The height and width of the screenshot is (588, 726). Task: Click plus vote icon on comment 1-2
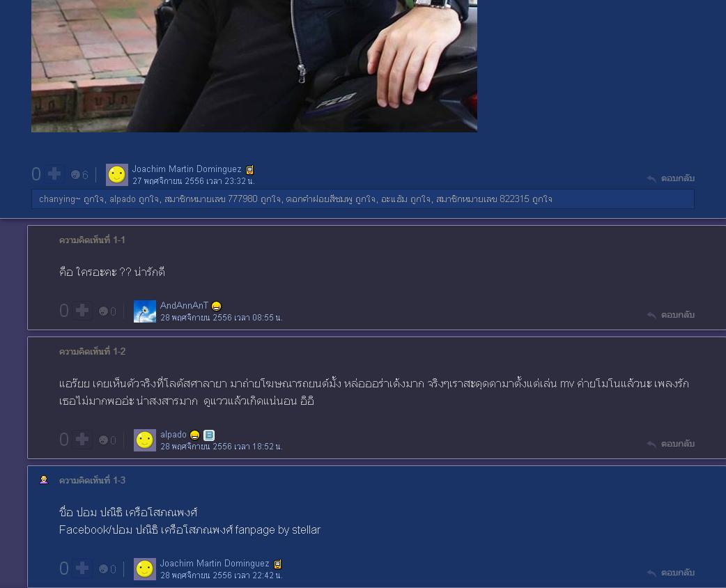coord(82,439)
